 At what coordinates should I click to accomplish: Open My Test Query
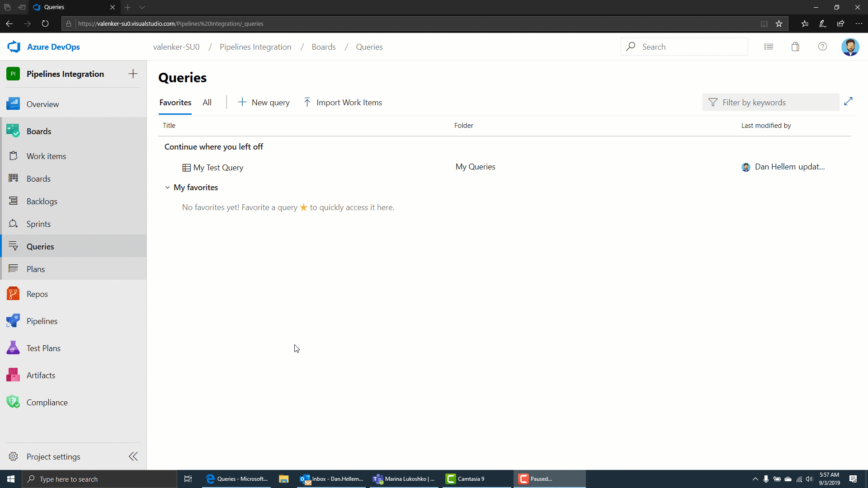coord(218,168)
